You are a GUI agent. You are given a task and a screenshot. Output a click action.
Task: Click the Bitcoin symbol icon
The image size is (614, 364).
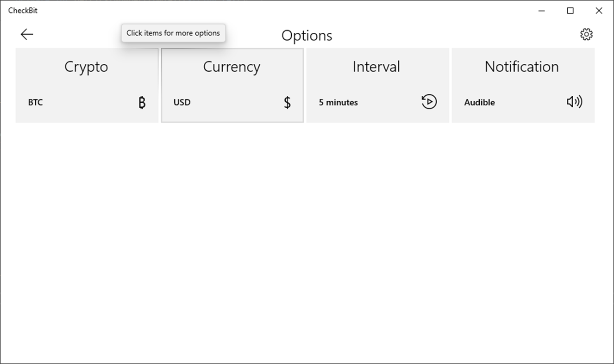coord(142,102)
